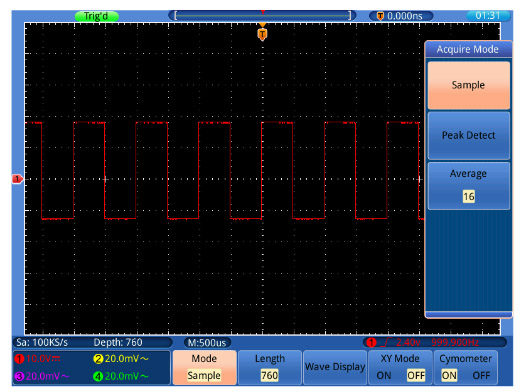Open the Length 760 selector

270,367
